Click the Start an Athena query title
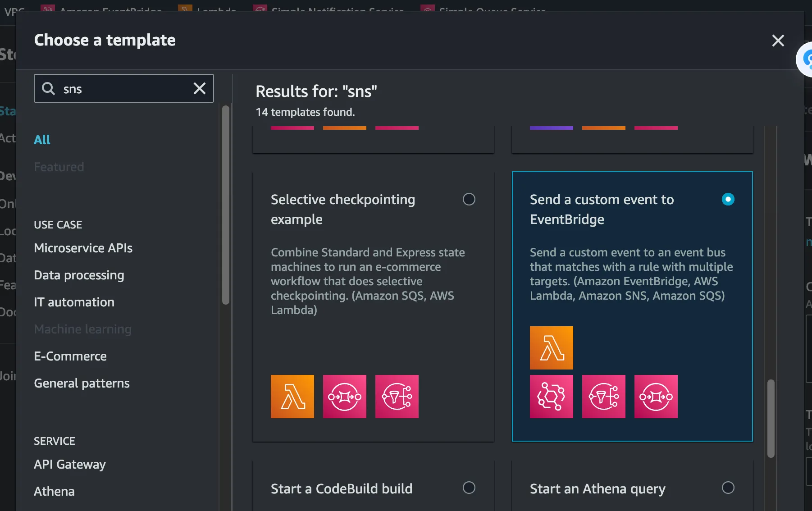The image size is (812, 511). click(x=598, y=489)
